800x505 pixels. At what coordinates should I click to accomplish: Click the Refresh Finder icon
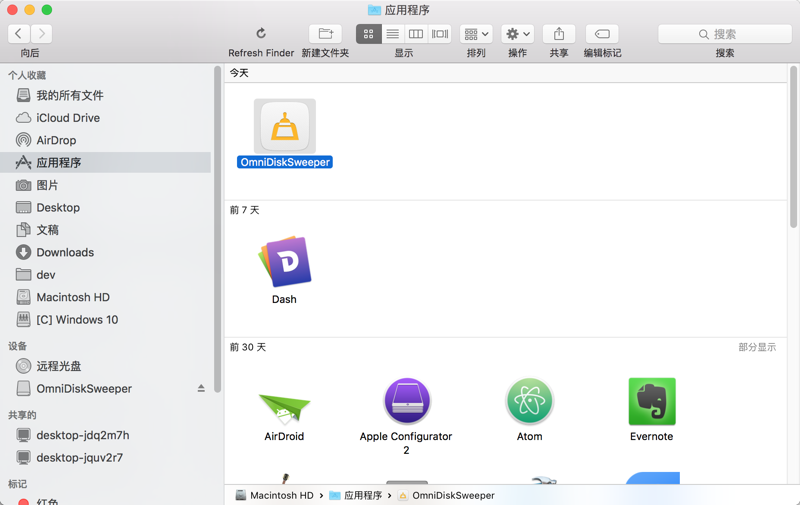pyautogui.click(x=261, y=34)
